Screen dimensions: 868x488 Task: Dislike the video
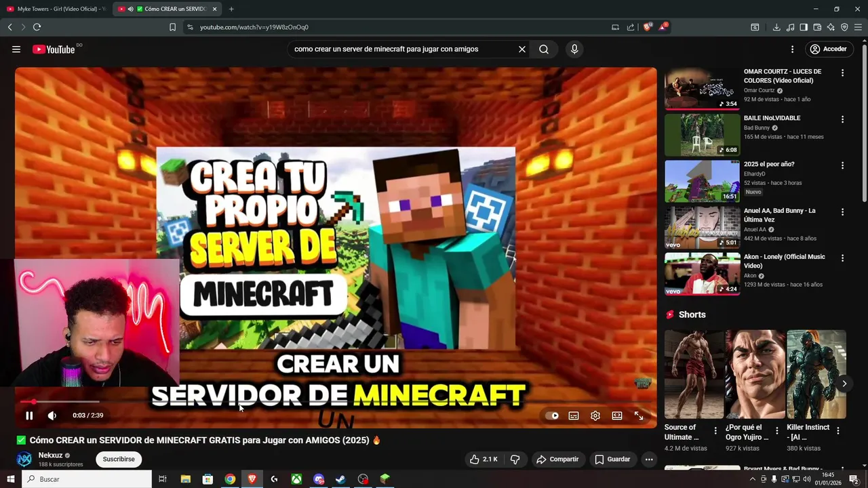click(x=515, y=460)
